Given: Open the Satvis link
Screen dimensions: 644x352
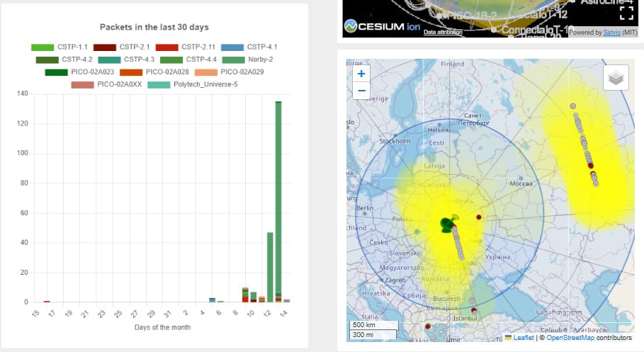Looking at the screenshot, I should click(611, 33).
